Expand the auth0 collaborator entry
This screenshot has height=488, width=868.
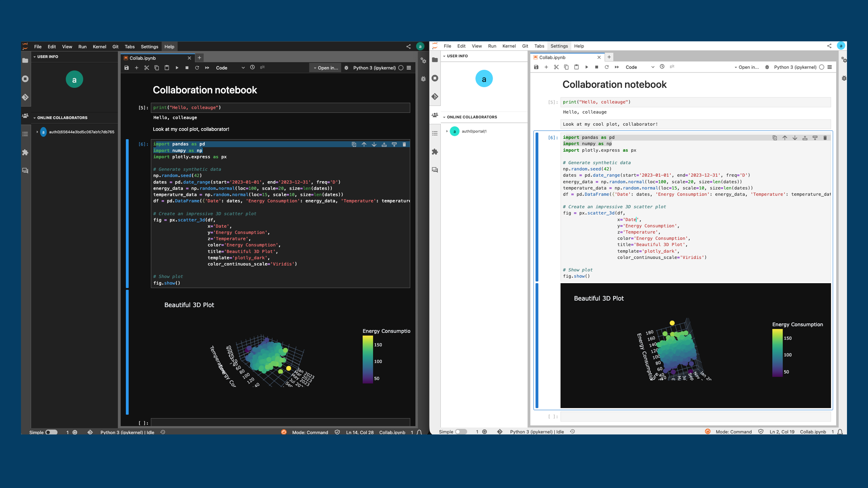(x=38, y=132)
